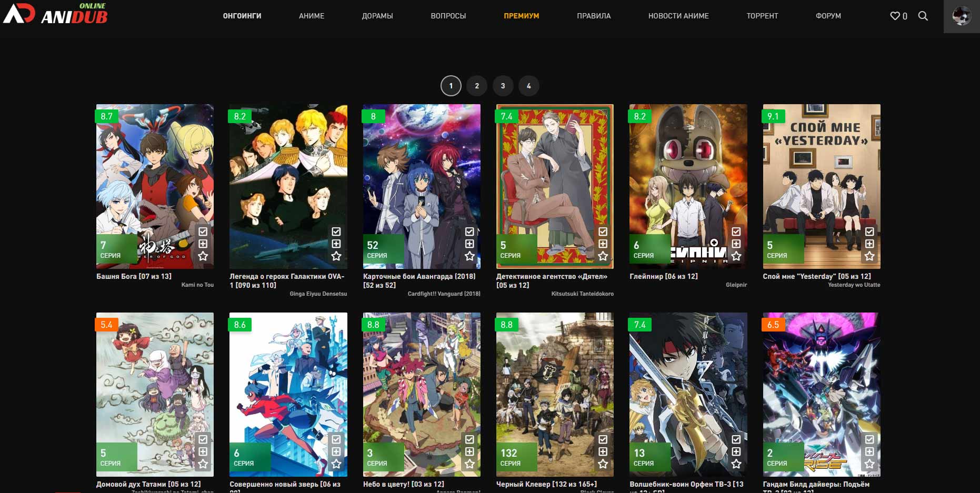Screen dimensions: 980x493
Task: Star Карточные бои Авангарда (2018)
Action: click(470, 256)
